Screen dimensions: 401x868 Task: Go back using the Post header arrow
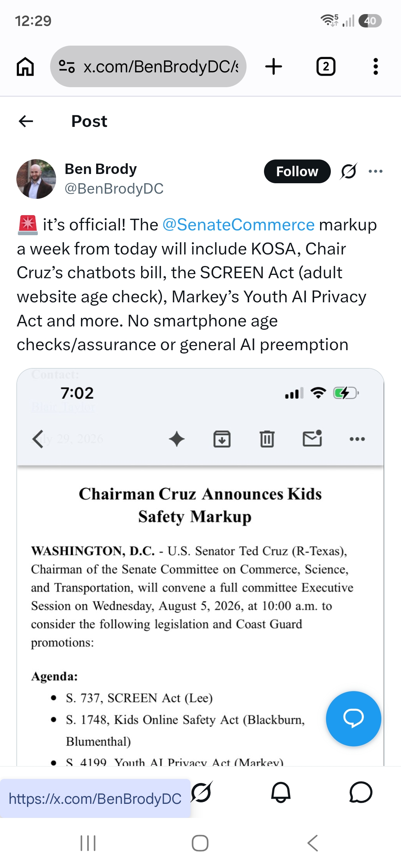point(26,121)
